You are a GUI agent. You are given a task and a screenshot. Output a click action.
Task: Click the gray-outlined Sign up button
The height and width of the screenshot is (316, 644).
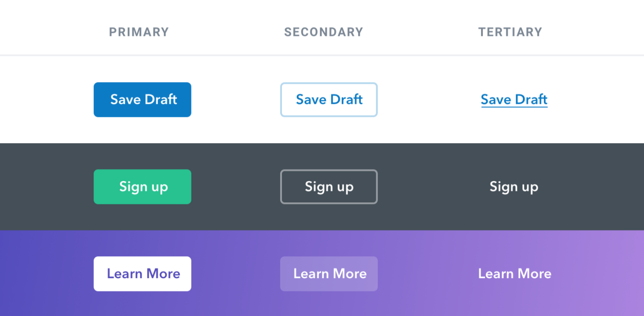point(329,187)
